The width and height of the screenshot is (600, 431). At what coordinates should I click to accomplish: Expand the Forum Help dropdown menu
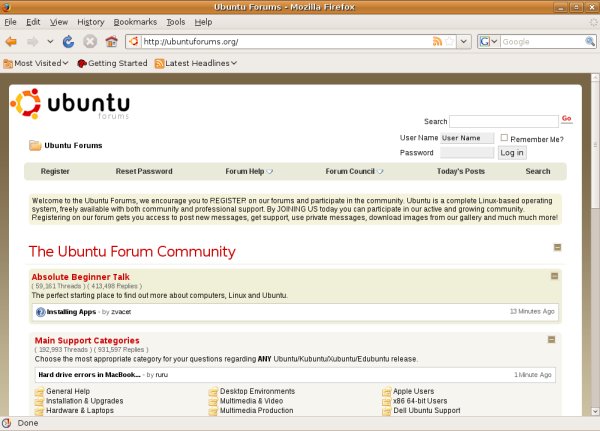[x=249, y=171]
